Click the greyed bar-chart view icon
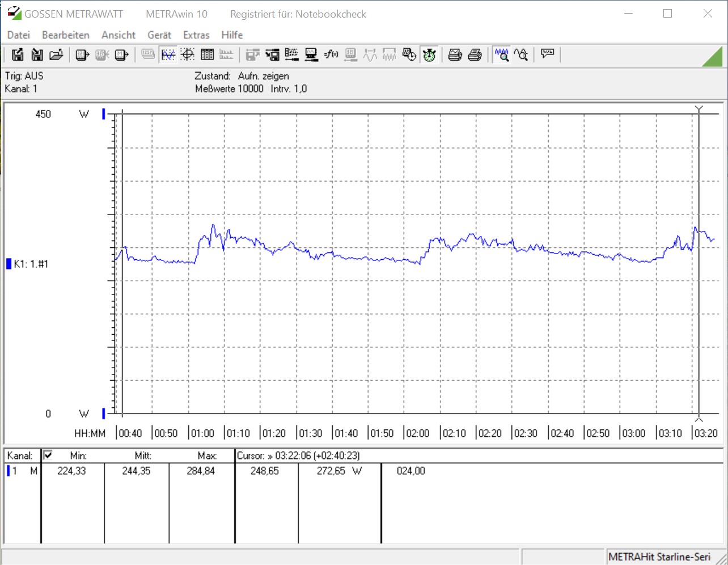728x565 pixels. pyautogui.click(x=226, y=54)
